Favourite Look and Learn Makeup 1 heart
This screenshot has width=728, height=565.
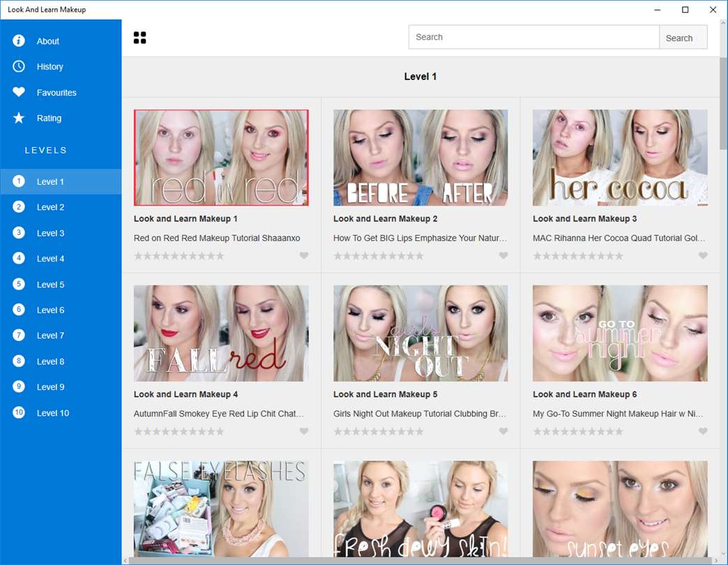[x=303, y=255]
